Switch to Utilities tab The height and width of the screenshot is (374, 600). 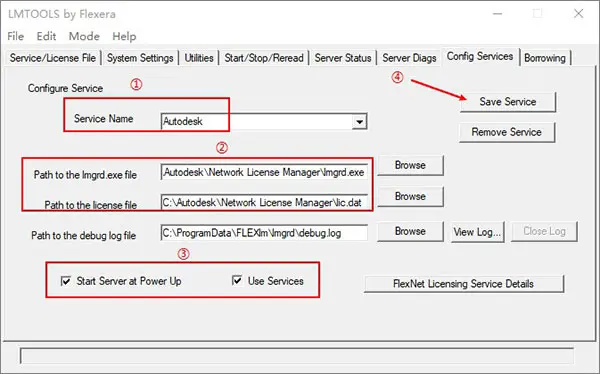pyautogui.click(x=199, y=58)
